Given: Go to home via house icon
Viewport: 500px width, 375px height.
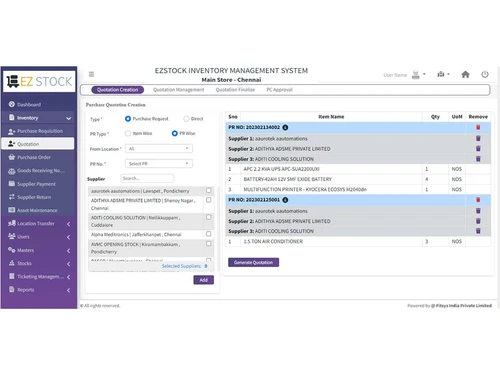Looking at the screenshot, I should tap(465, 74).
